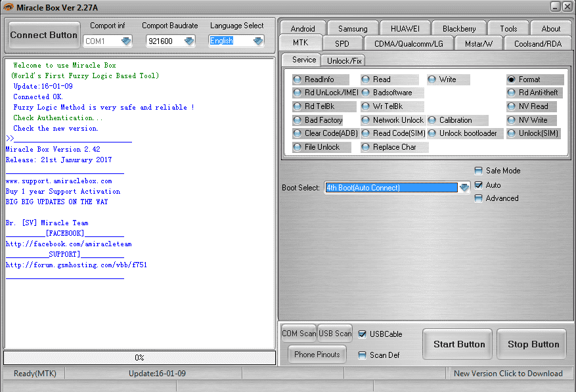
Task: Toggle the USBCable checkbox
Action: point(362,334)
